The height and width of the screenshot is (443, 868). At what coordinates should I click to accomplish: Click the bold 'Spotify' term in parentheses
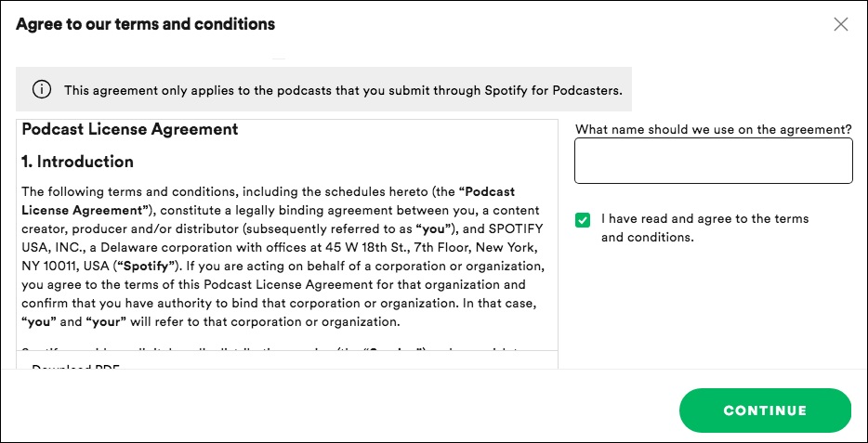tap(136, 267)
